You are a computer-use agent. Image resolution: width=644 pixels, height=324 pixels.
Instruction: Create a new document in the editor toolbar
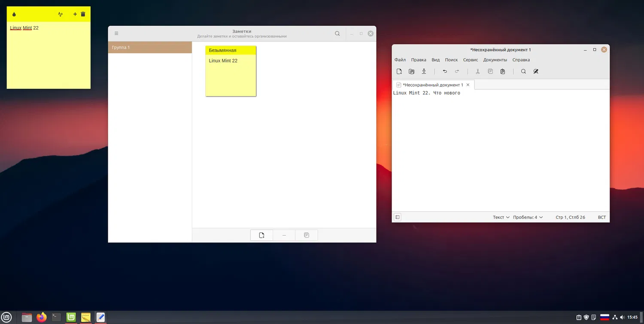(399, 72)
